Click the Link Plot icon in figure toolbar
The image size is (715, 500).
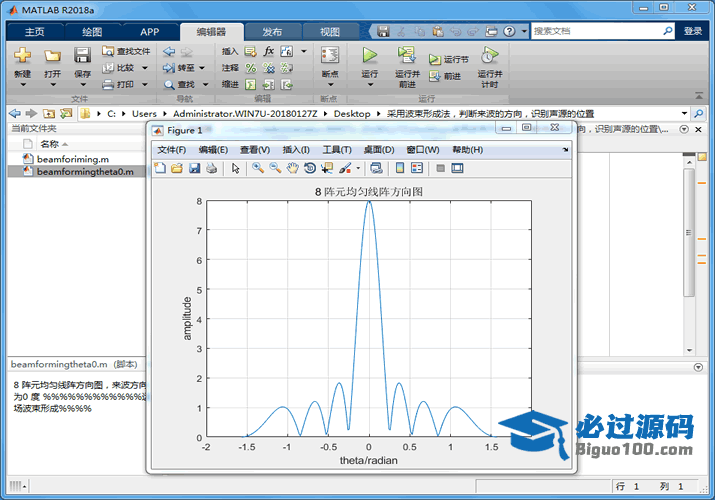(376, 169)
